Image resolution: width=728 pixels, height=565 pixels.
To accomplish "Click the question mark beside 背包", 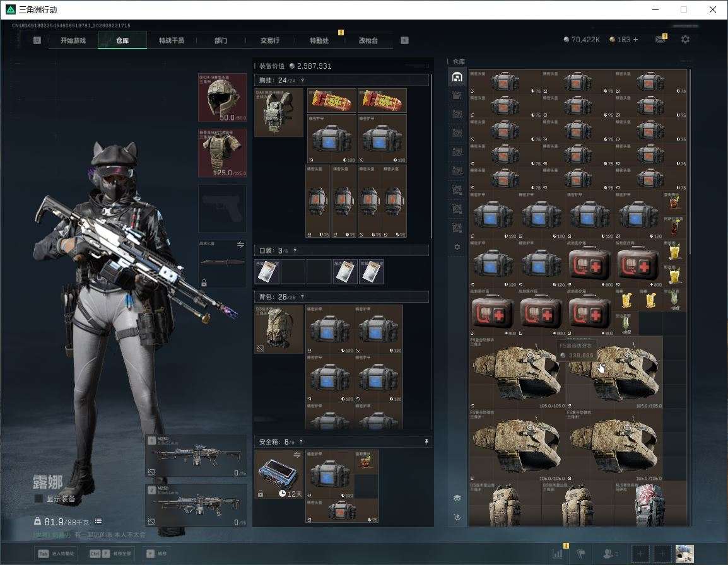I will (x=302, y=296).
